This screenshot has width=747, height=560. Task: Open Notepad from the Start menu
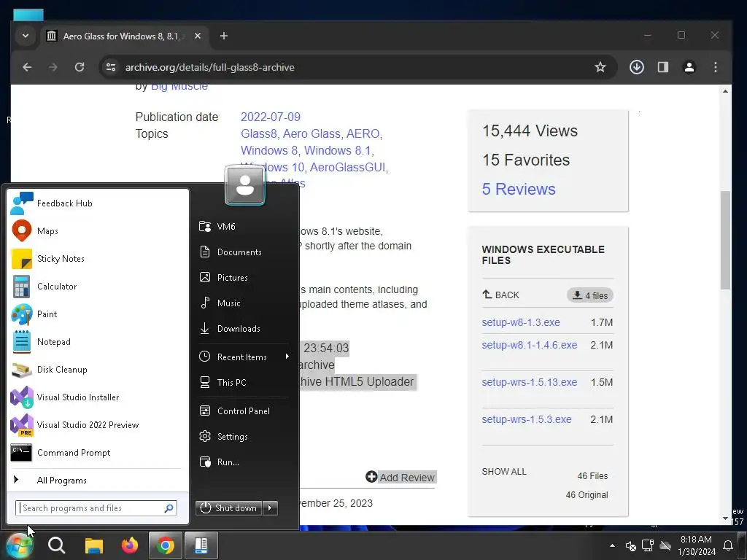(x=98, y=342)
